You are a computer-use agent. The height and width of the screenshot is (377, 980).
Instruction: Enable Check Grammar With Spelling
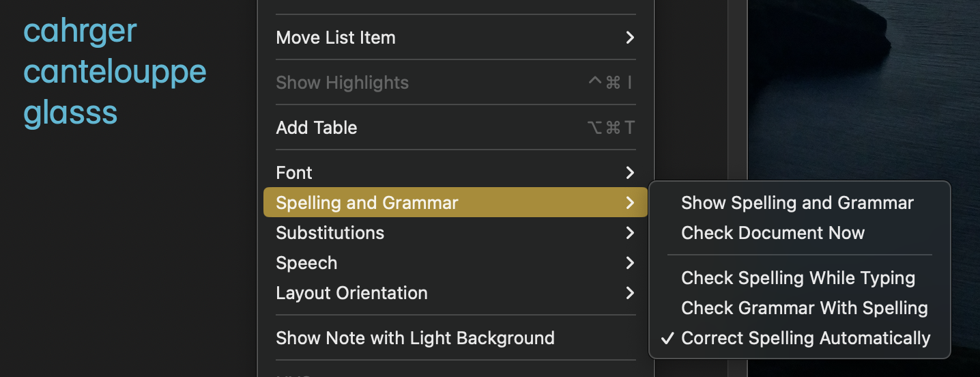point(804,308)
